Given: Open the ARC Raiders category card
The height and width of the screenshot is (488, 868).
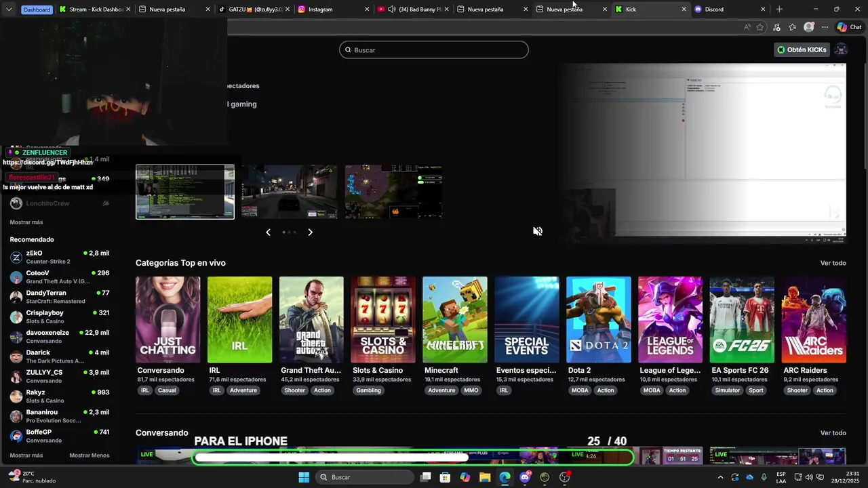Looking at the screenshot, I should (814, 319).
